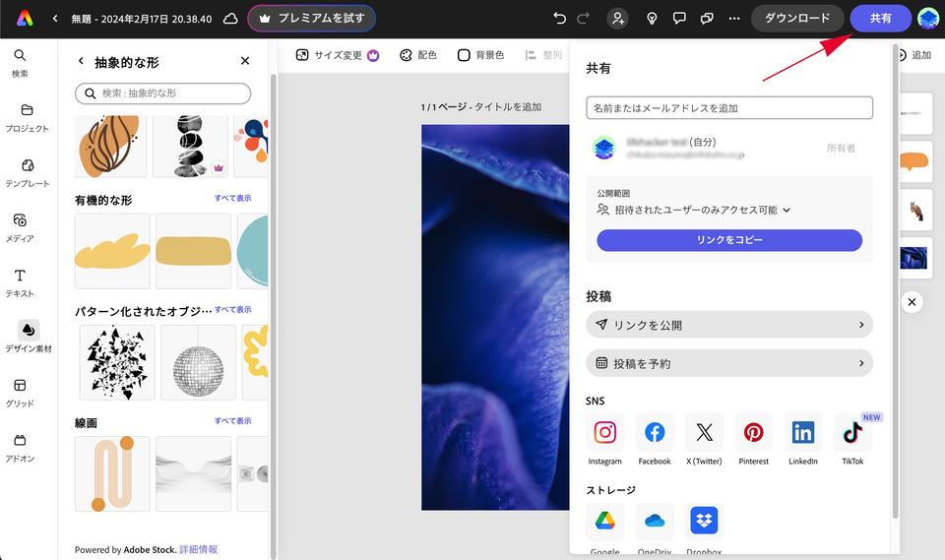Click the undo arrow in top bar
This screenshot has height=560, width=945.
click(x=560, y=18)
